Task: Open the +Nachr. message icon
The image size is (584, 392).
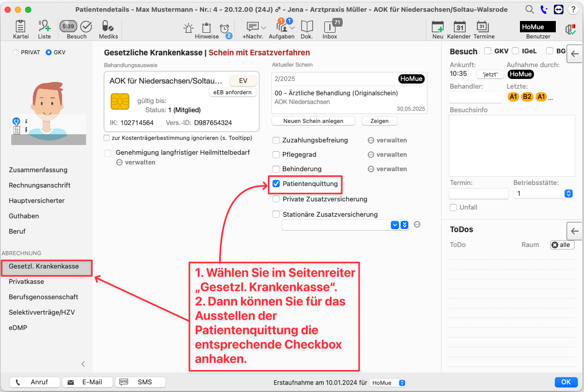Action: coord(253,27)
